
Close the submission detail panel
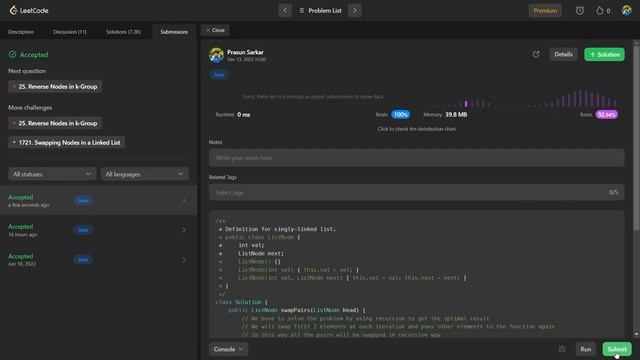click(215, 30)
